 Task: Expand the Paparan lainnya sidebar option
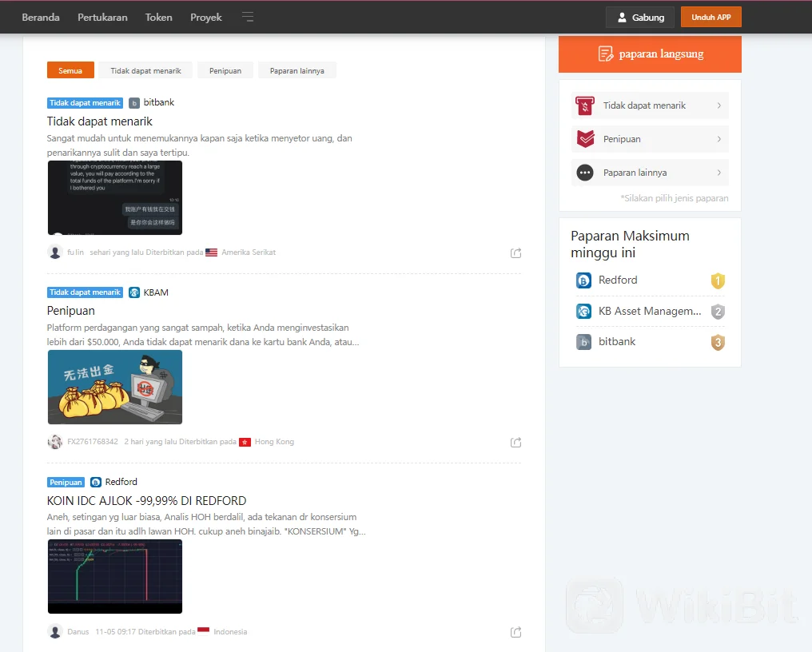650,173
